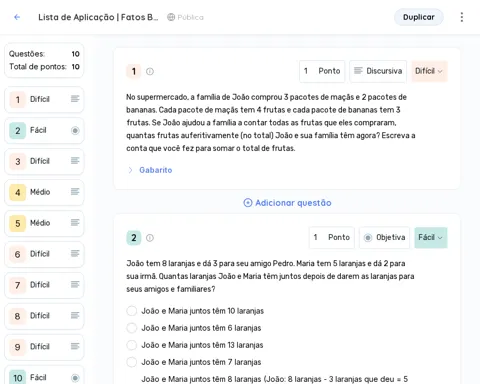Go to question 6 Difícil in sidebar
480x384 pixels.
click(44, 254)
